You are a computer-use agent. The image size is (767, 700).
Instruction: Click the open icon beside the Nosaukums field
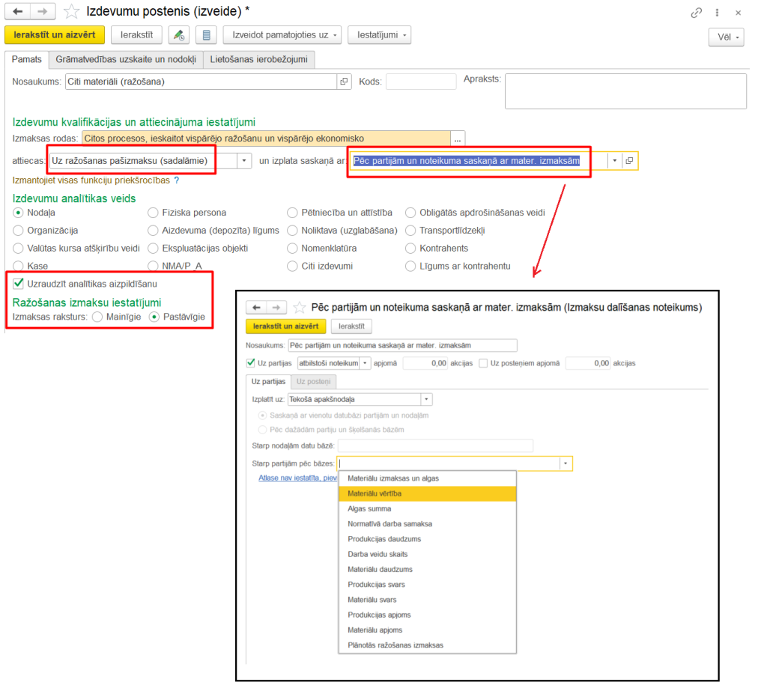point(345,82)
